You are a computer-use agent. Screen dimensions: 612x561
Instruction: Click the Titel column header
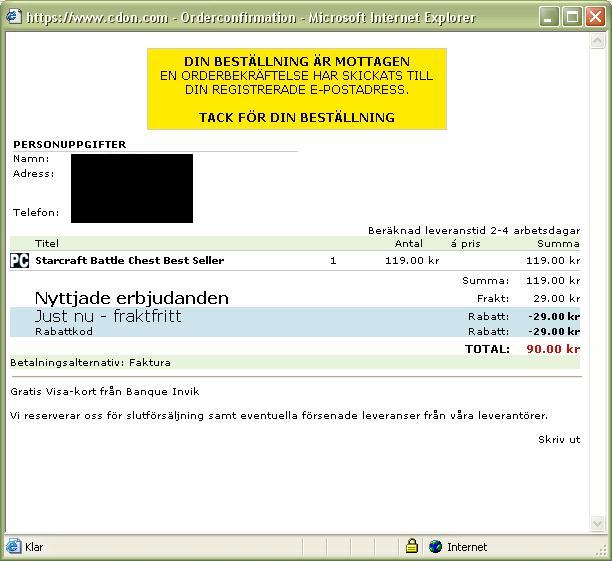click(47, 243)
